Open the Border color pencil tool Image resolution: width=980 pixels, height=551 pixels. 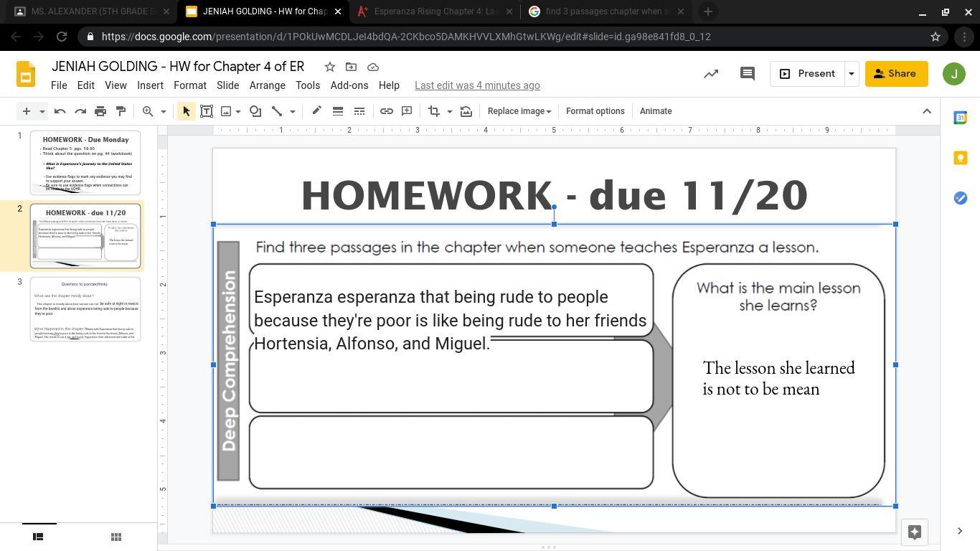click(x=316, y=111)
